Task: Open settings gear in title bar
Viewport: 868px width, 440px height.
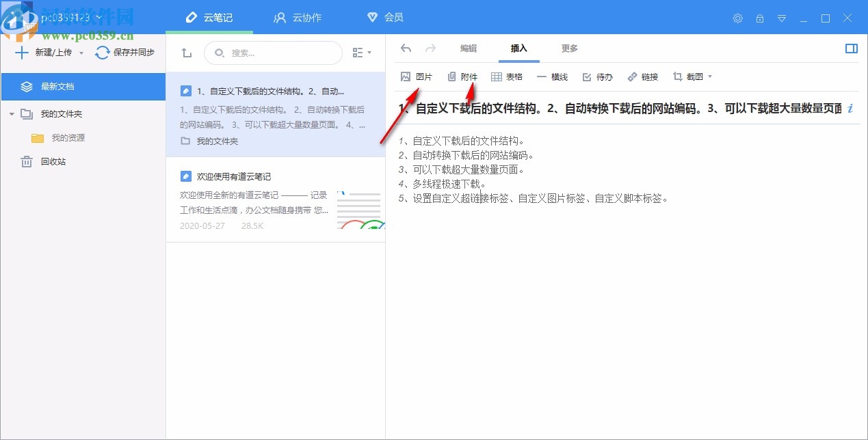Action: click(x=738, y=18)
